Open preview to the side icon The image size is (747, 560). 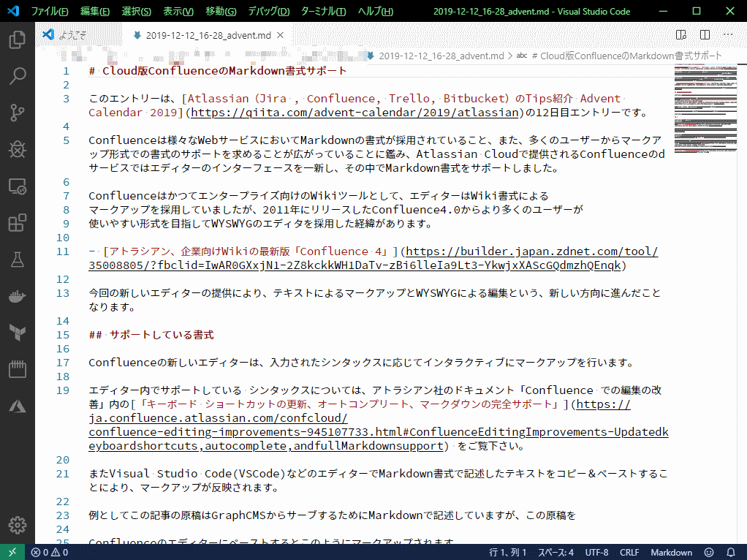[681, 35]
